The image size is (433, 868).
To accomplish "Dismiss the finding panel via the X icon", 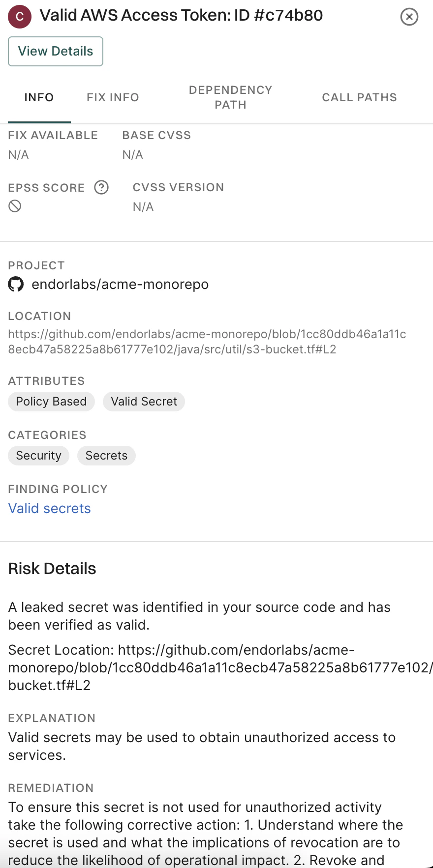I will pos(409,17).
